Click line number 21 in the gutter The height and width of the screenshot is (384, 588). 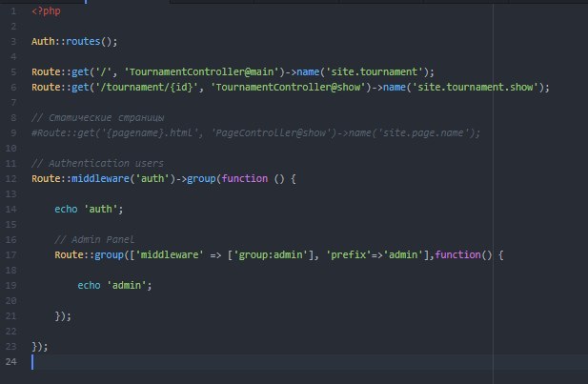click(x=11, y=316)
